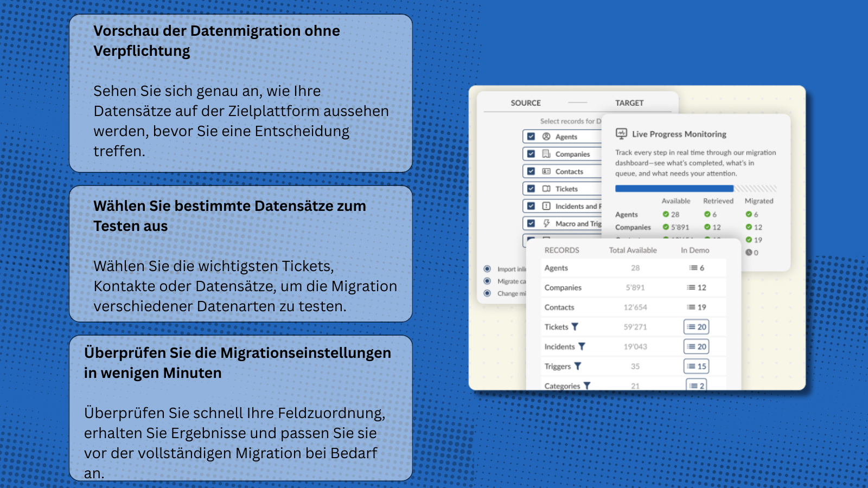Click the Macro and Triggers lightning icon
Screen dimensions: 868x488
[546, 223]
